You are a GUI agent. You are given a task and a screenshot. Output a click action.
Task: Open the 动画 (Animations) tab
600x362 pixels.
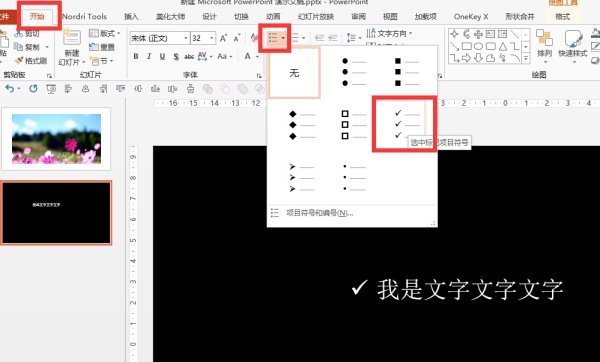[x=273, y=16]
